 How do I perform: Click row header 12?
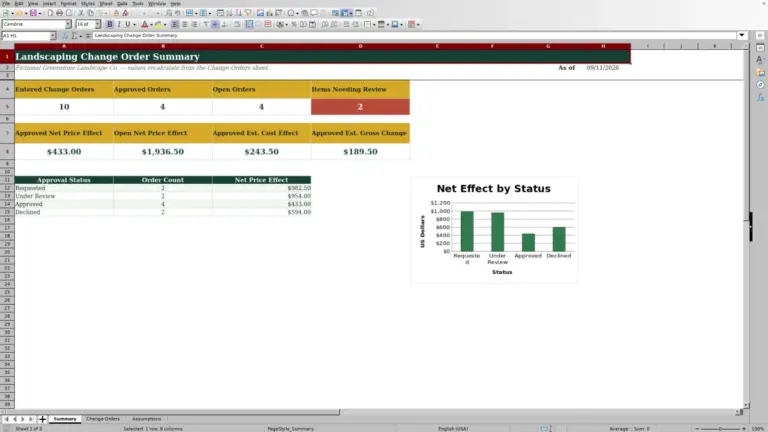7,188
